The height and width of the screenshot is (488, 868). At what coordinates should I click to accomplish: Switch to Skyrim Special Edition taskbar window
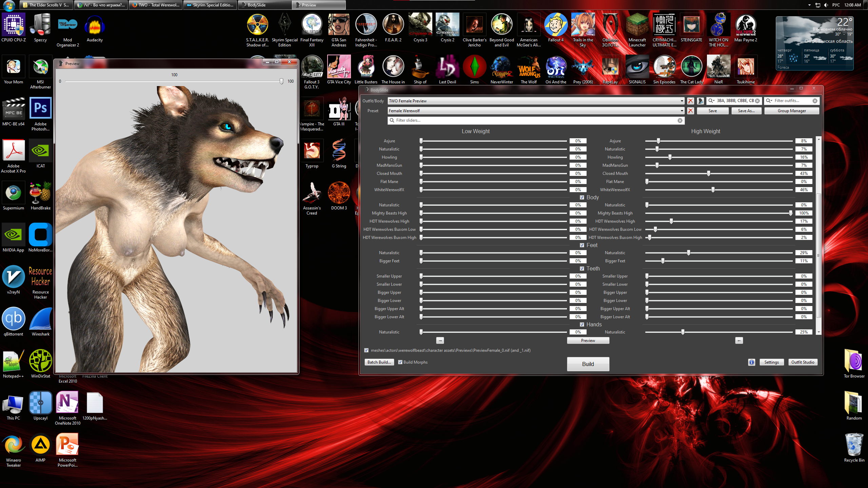(210, 5)
